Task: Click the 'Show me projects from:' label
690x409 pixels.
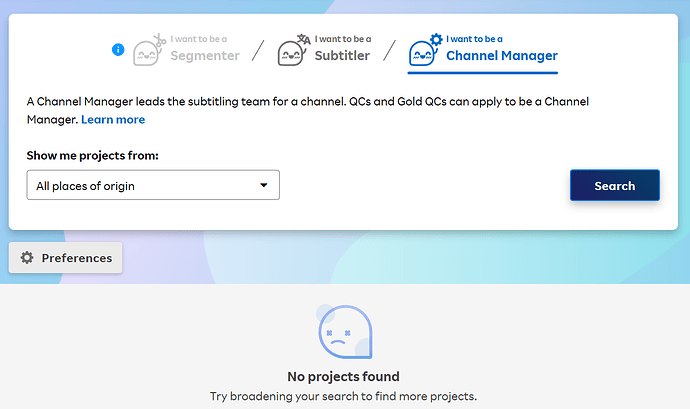Action: tap(92, 155)
